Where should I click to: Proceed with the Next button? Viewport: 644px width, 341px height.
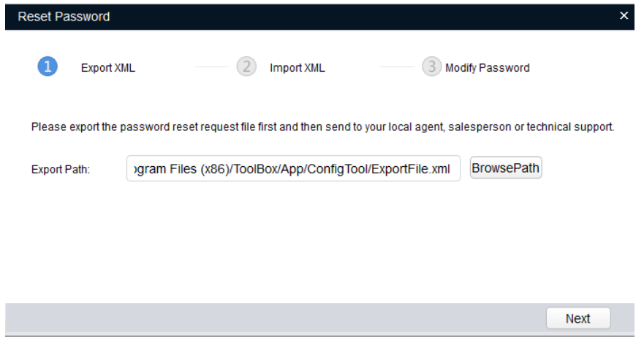tap(577, 318)
